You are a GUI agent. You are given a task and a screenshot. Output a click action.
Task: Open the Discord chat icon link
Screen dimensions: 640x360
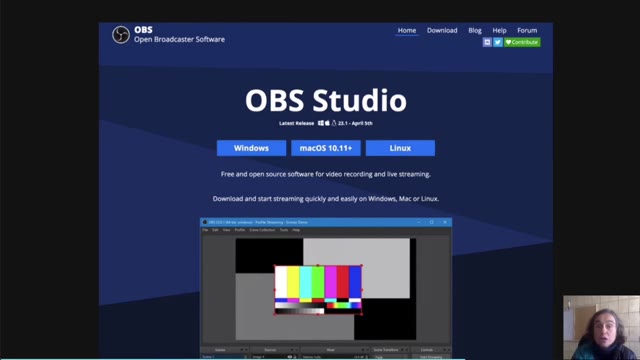487,42
